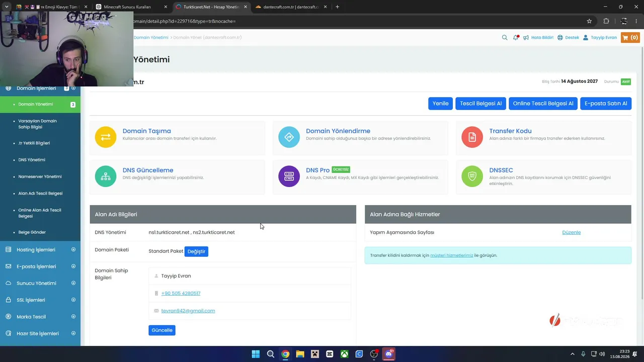Click the green DNS Güncelleme network icon

point(106,176)
